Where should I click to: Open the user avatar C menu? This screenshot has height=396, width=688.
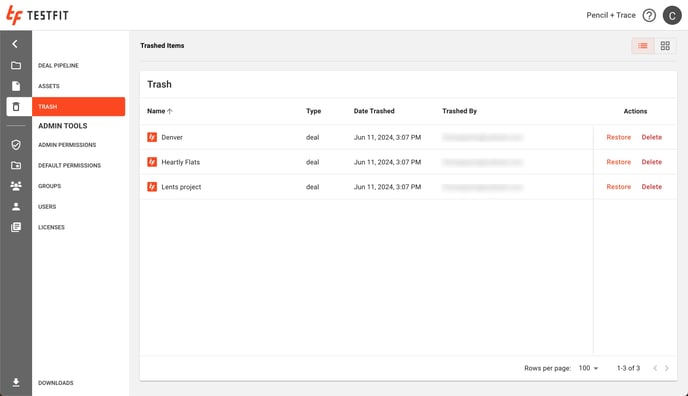click(672, 15)
